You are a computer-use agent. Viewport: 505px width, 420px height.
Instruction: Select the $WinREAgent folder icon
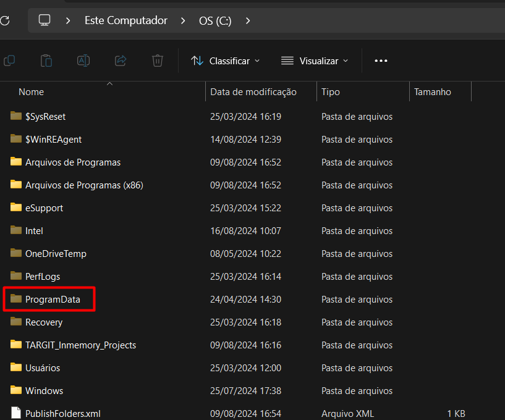tap(16, 138)
